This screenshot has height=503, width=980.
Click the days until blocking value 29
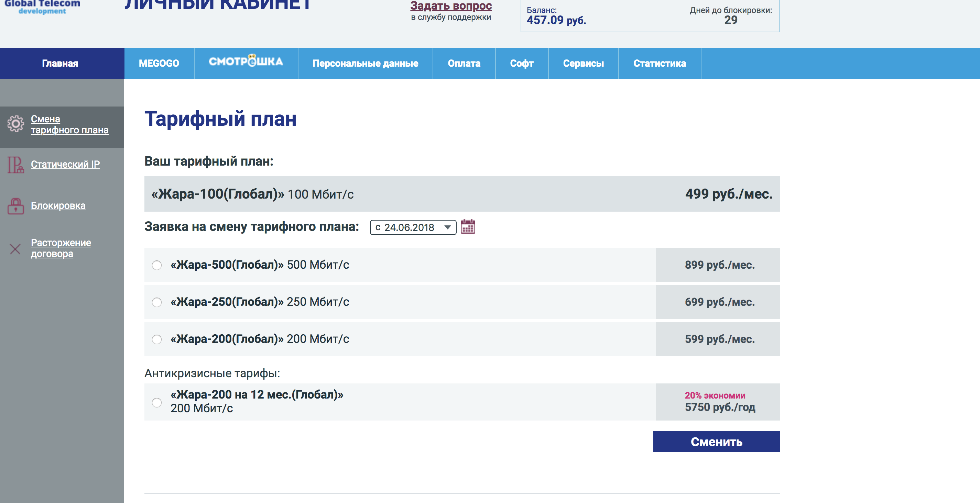730,20
